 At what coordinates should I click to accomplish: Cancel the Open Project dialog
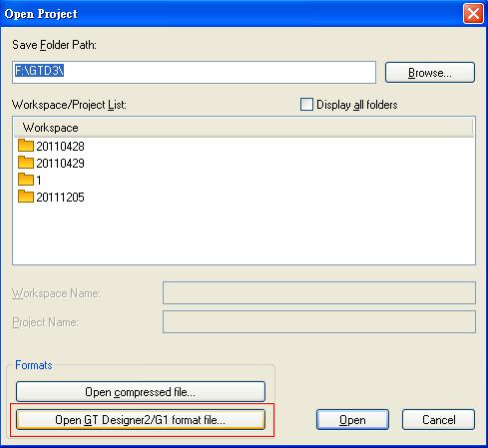pos(438,420)
